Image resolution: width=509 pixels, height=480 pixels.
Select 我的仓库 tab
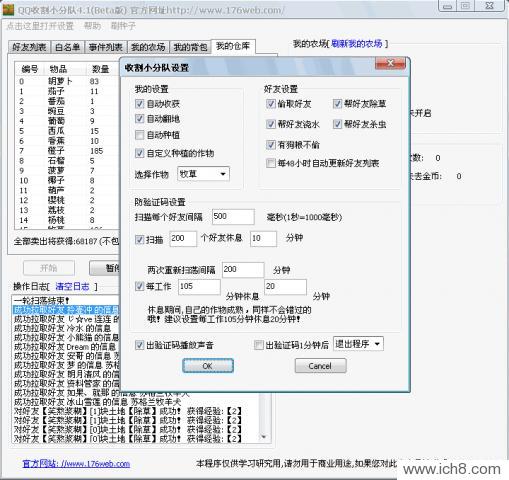point(233,46)
